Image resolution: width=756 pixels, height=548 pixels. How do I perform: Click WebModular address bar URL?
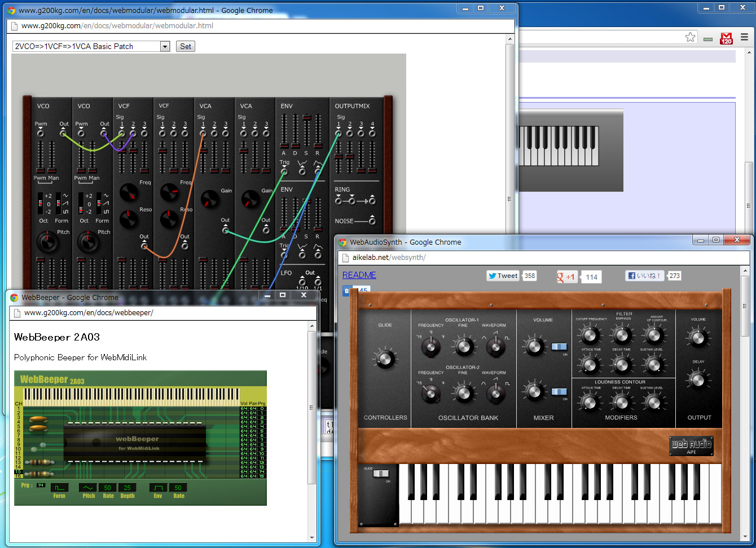117,25
